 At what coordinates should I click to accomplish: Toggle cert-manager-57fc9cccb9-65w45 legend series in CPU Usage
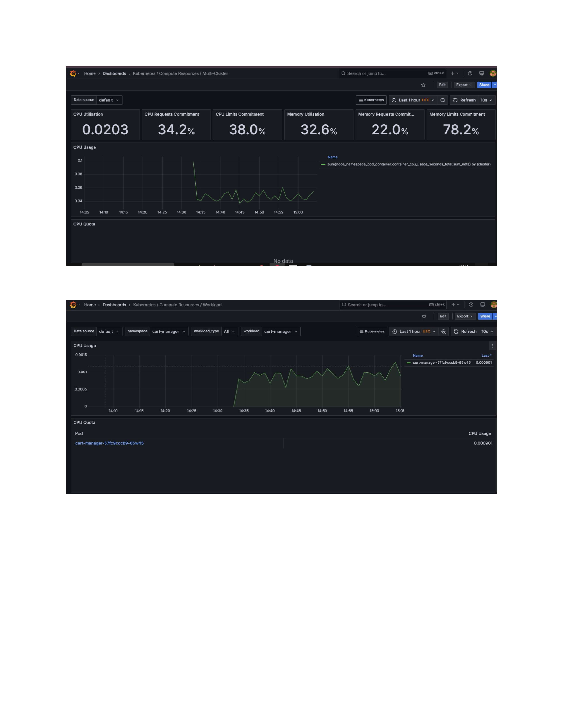pyautogui.click(x=442, y=363)
